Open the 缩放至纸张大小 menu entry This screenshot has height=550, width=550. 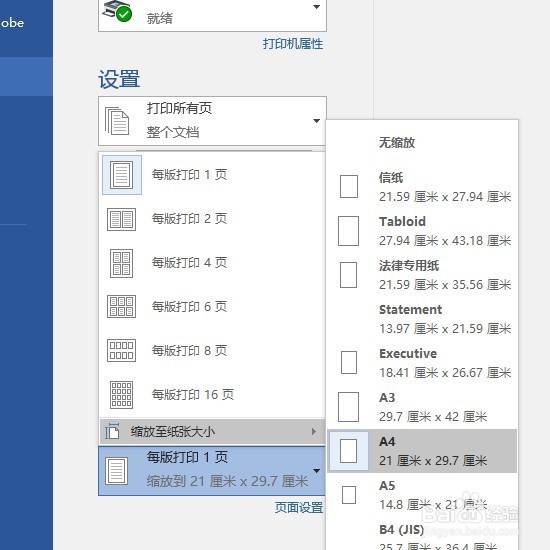212,431
